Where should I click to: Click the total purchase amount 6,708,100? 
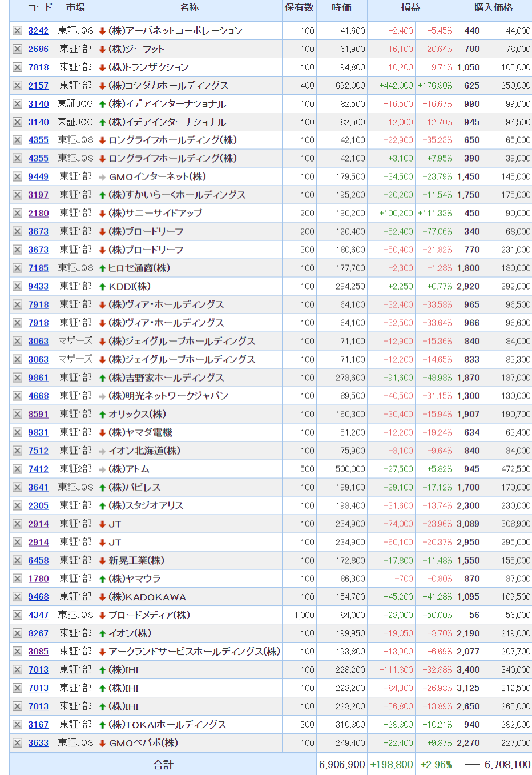pos(507,765)
